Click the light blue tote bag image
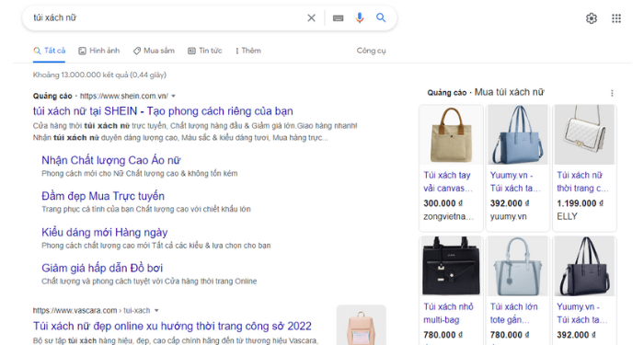The height and width of the screenshot is (345, 644). (517, 266)
